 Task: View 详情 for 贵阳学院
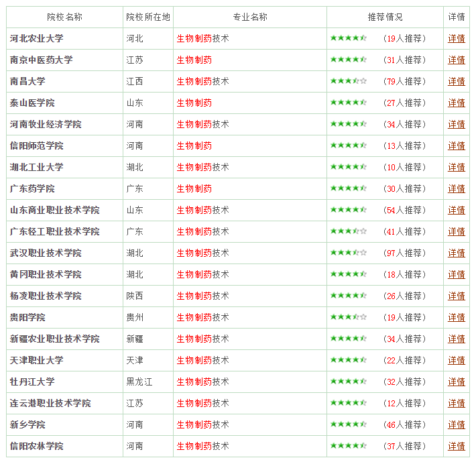(457, 318)
